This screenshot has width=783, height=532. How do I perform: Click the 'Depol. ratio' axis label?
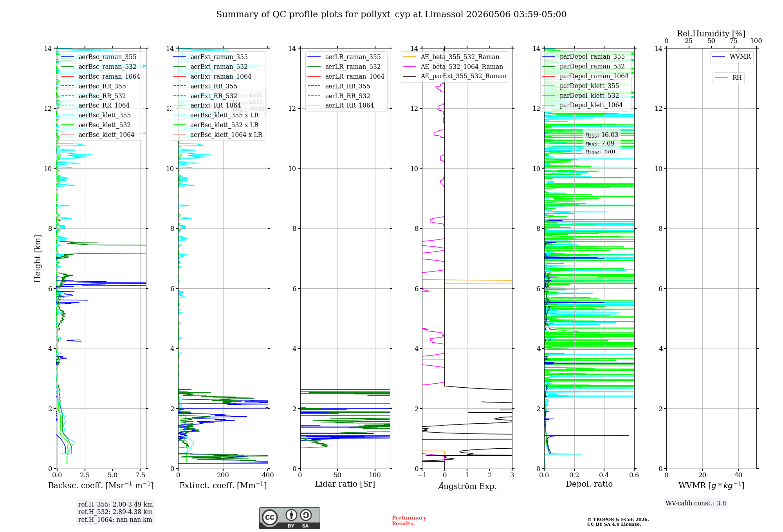click(589, 484)
